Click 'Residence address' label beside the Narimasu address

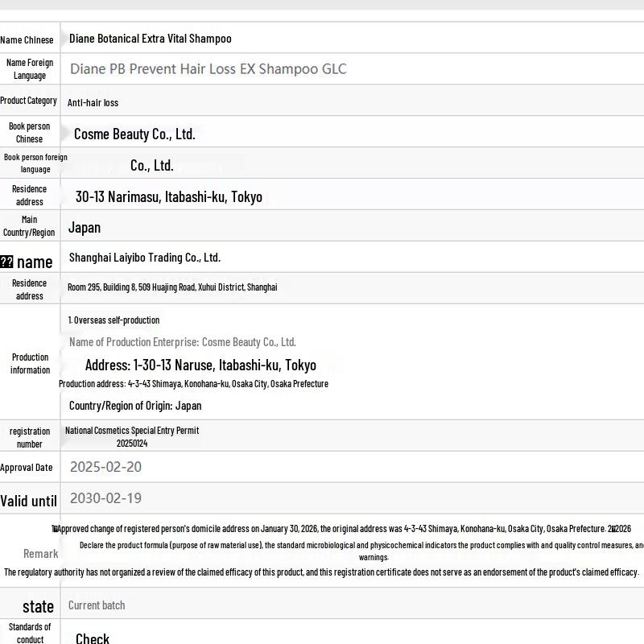[29, 195]
